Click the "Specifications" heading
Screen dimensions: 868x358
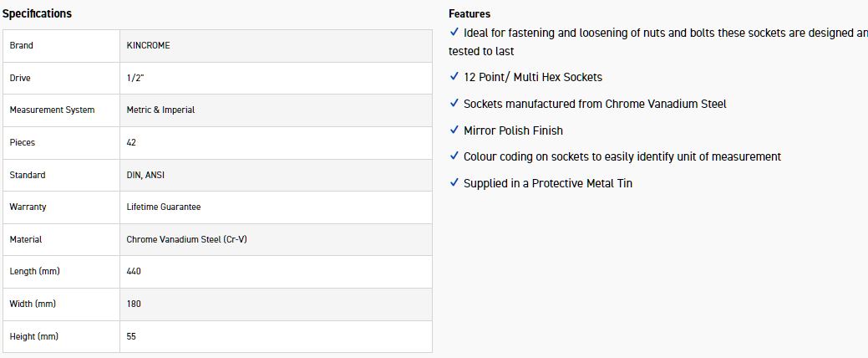[x=37, y=13]
